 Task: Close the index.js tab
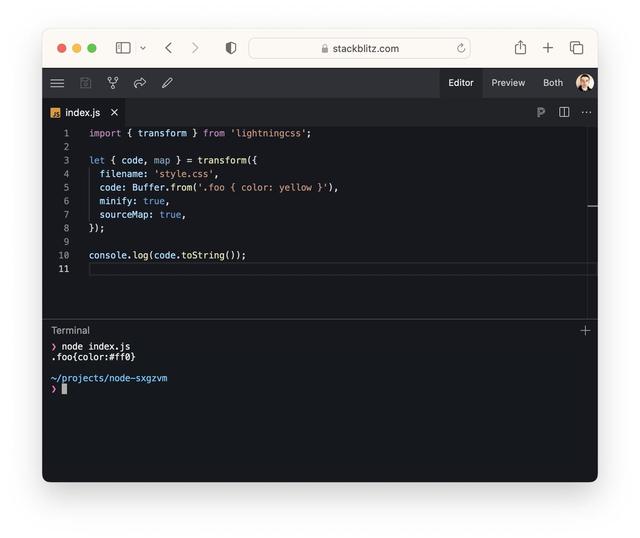click(114, 112)
